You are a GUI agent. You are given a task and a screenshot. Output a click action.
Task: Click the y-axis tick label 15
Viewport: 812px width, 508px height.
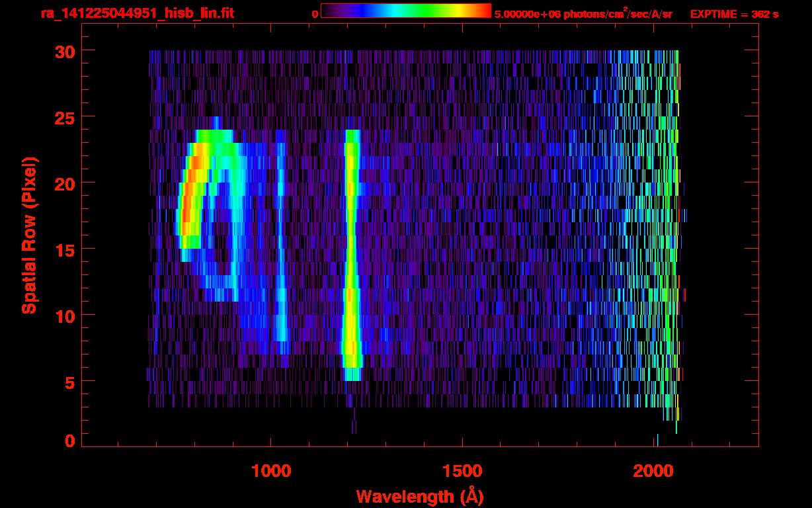click(63, 249)
